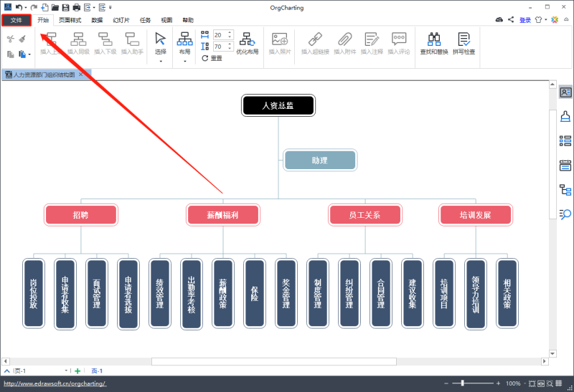Screen dimensions: 574x392
Task: Edit the vertical spacing field showing 70
Action: click(x=220, y=47)
